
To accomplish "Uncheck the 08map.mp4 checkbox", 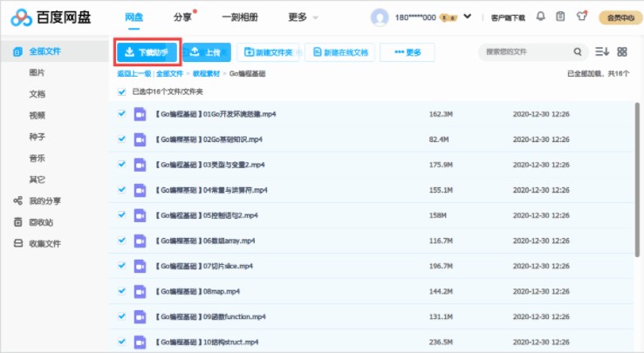I will pos(121,291).
